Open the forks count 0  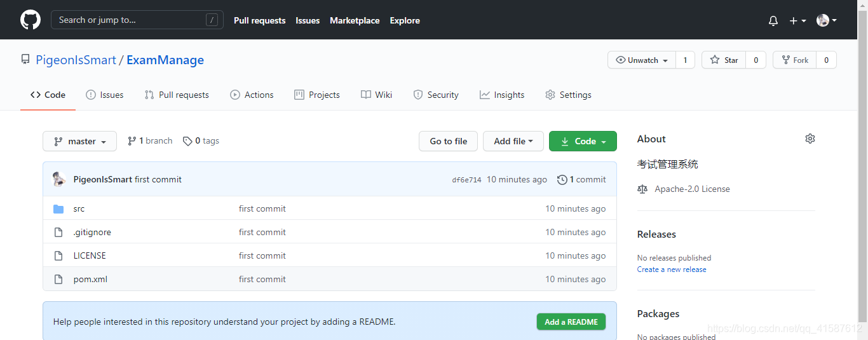pos(826,60)
